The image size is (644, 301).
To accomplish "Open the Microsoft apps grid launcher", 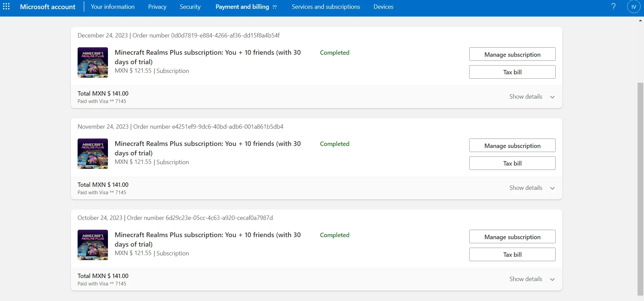I will tap(6, 7).
